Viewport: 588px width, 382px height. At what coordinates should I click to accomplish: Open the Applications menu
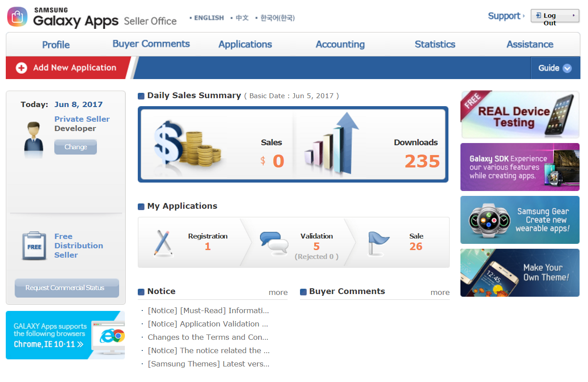[245, 44]
